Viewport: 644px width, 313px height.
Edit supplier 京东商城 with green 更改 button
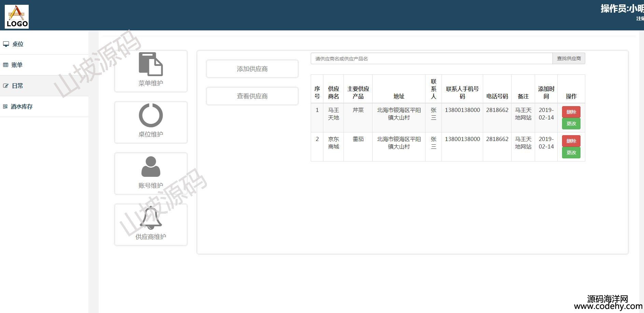571,153
